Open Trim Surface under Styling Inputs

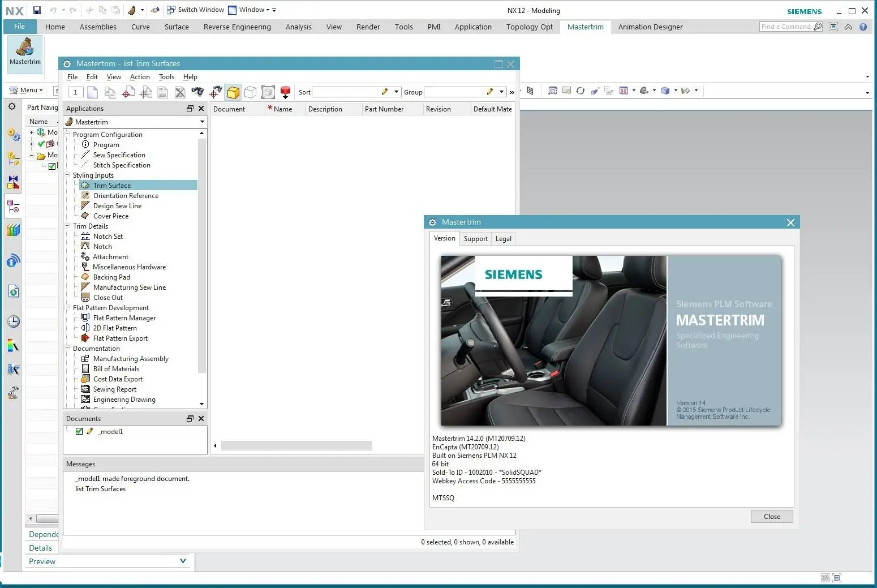tap(112, 186)
